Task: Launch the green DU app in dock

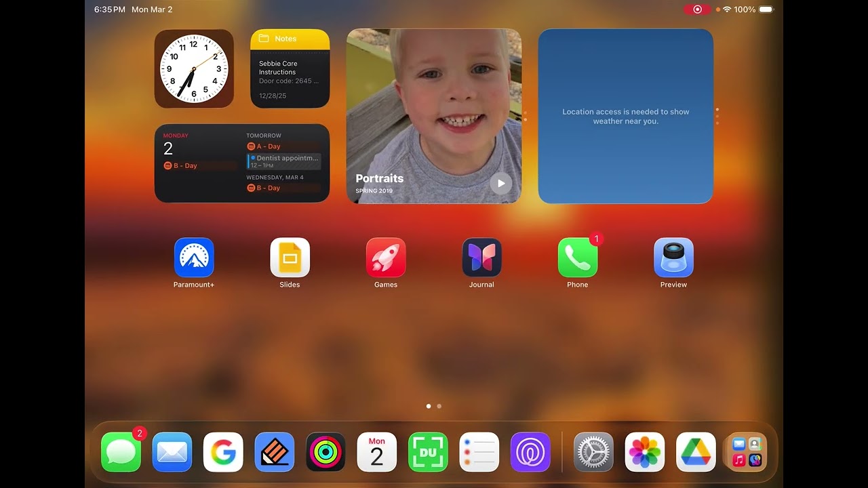Action: [x=428, y=452]
